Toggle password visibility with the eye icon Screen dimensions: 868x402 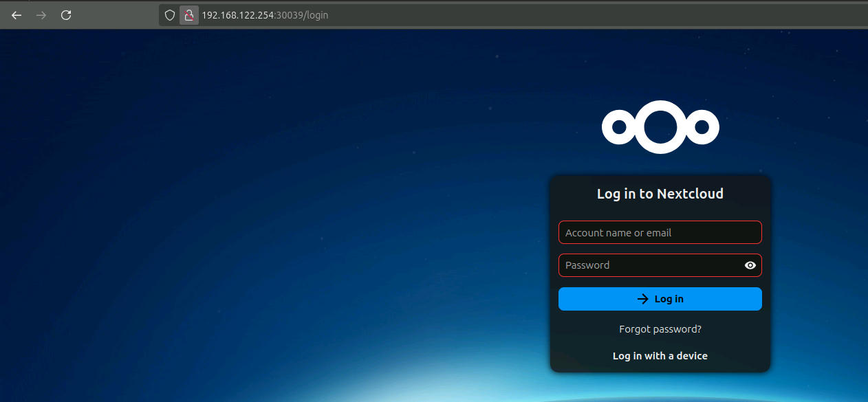750,265
